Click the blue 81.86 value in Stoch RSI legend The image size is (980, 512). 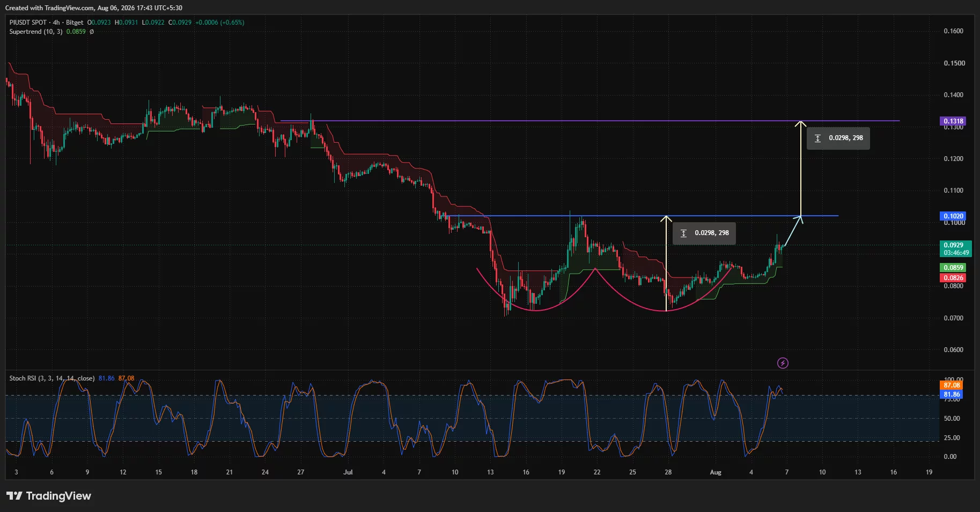(x=107, y=378)
